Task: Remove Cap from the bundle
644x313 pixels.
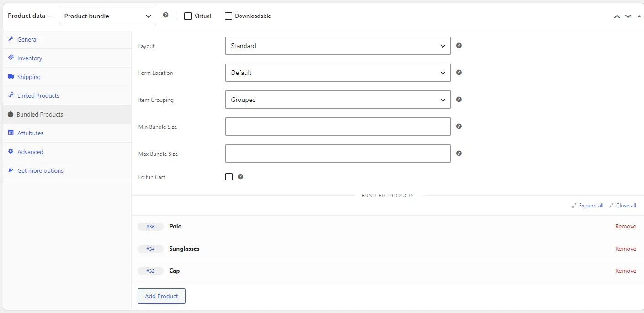Action: click(626, 271)
